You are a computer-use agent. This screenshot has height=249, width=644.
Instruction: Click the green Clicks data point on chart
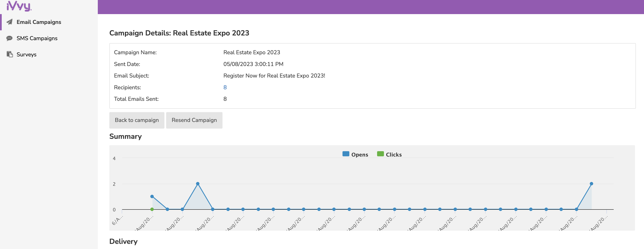point(152,209)
